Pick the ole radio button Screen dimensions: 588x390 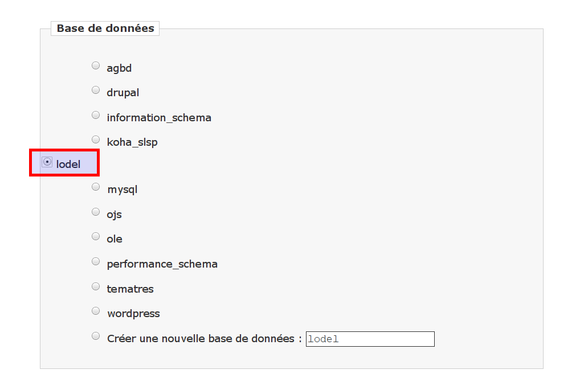pos(96,236)
